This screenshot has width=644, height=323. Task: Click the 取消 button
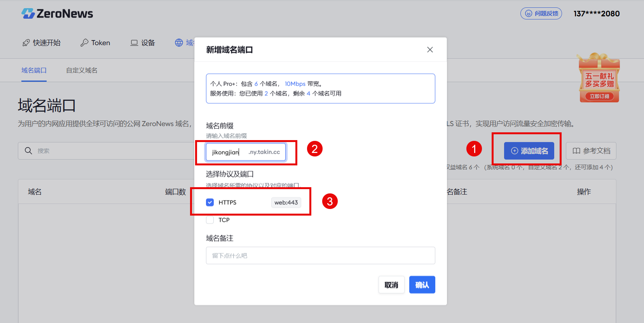click(391, 285)
